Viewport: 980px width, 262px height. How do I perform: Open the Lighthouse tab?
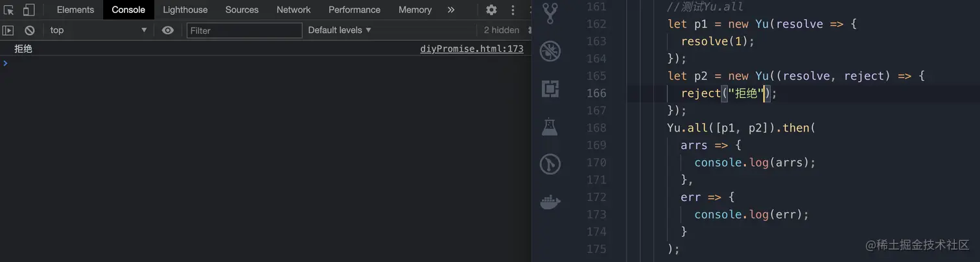point(185,10)
